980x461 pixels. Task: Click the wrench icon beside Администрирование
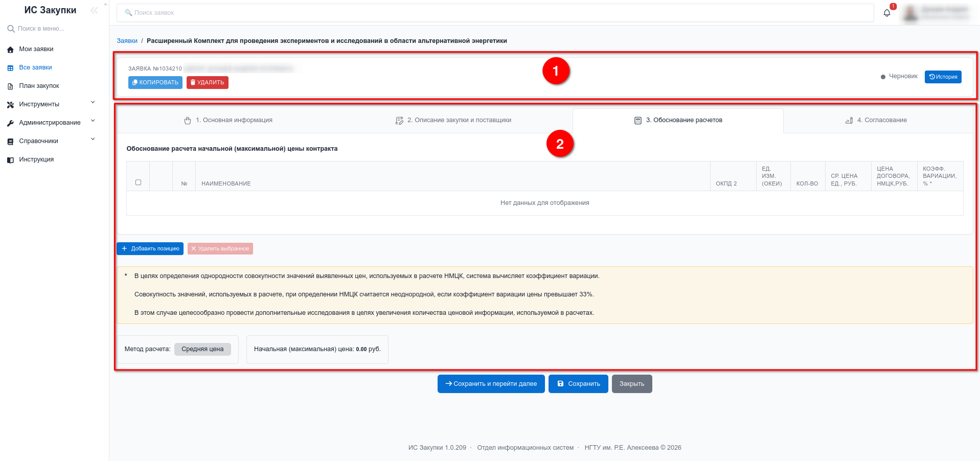pos(10,123)
